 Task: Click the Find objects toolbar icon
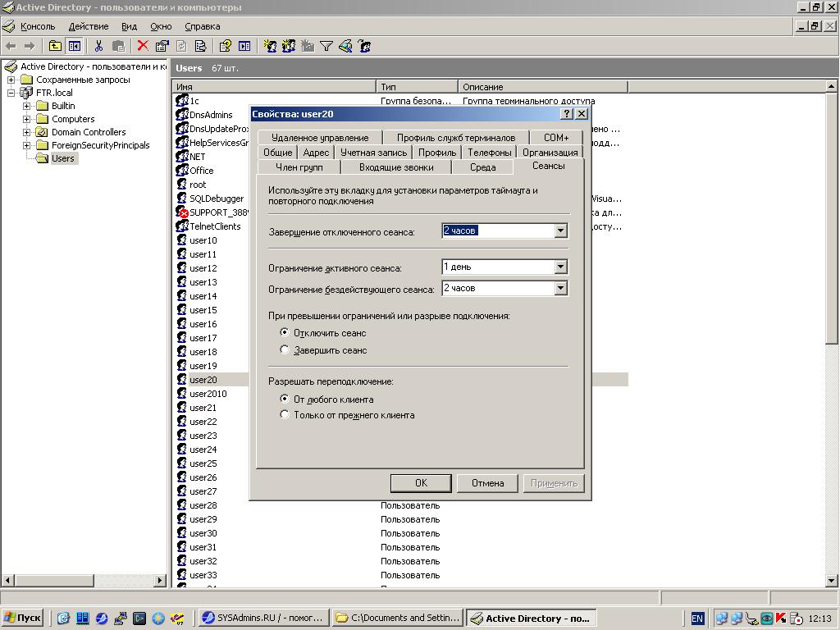tap(345, 46)
